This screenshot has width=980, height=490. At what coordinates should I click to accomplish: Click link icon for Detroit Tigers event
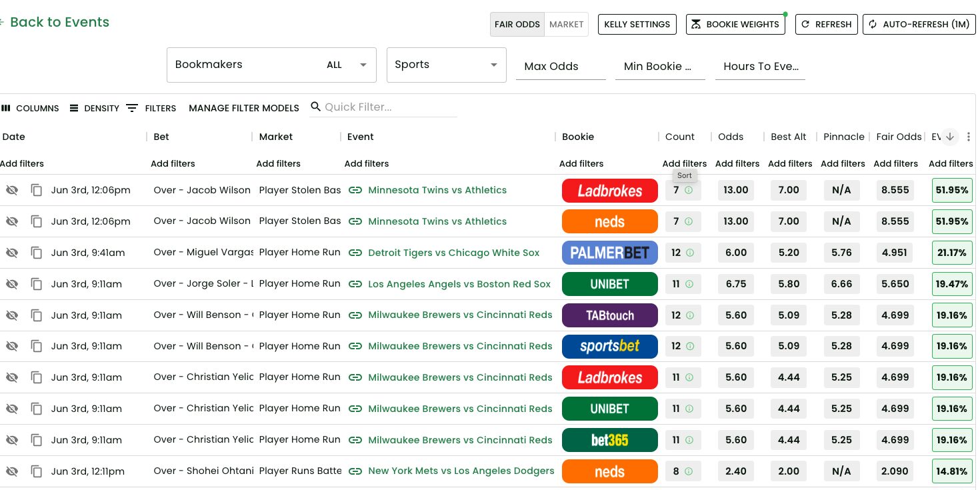click(355, 253)
